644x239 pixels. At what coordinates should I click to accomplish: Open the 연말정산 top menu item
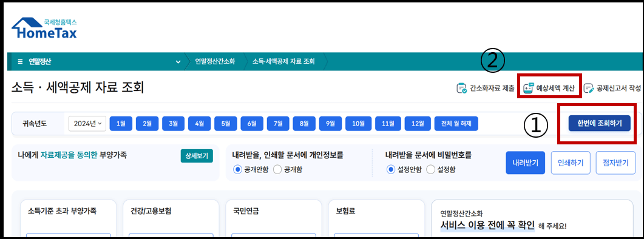(x=40, y=62)
